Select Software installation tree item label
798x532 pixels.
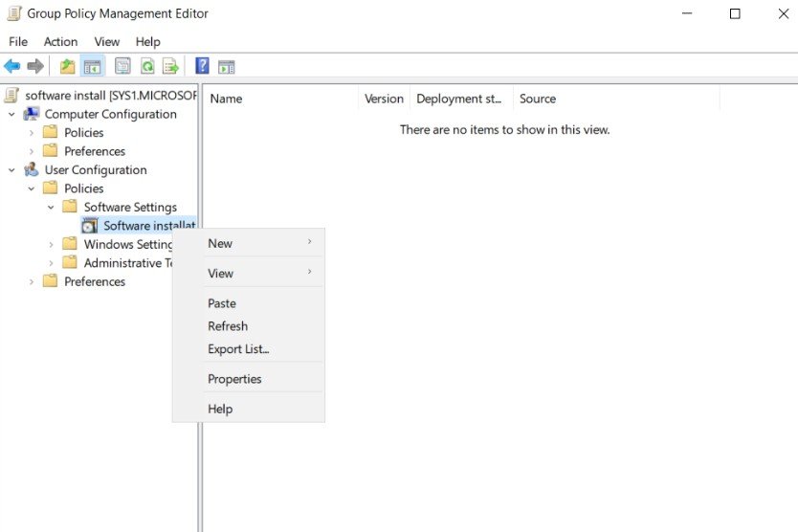pyautogui.click(x=149, y=226)
